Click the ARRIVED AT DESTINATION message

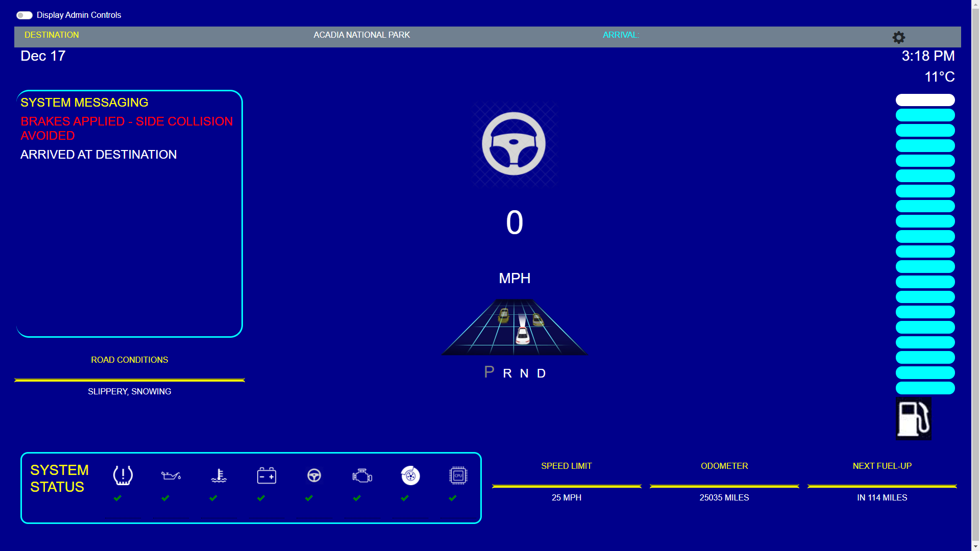coord(99,155)
